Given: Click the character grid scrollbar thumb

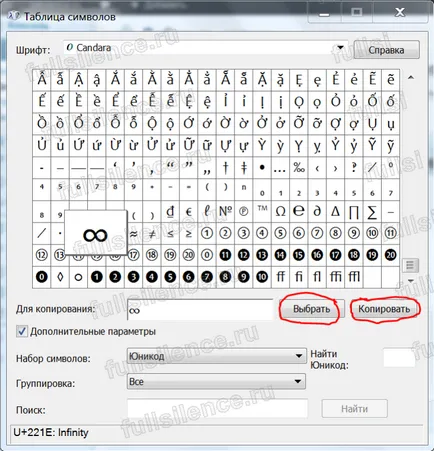Looking at the screenshot, I should [410, 265].
